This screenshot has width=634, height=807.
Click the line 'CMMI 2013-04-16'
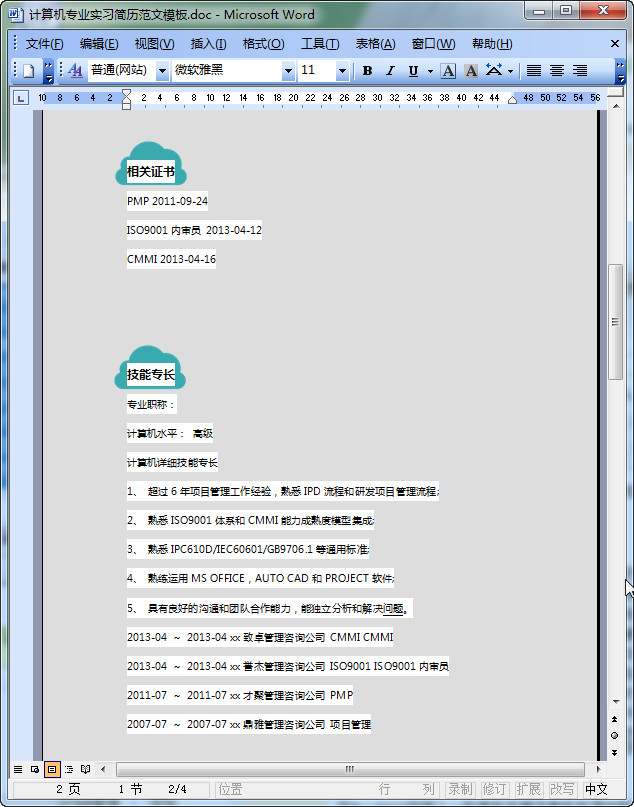(171, 259)
